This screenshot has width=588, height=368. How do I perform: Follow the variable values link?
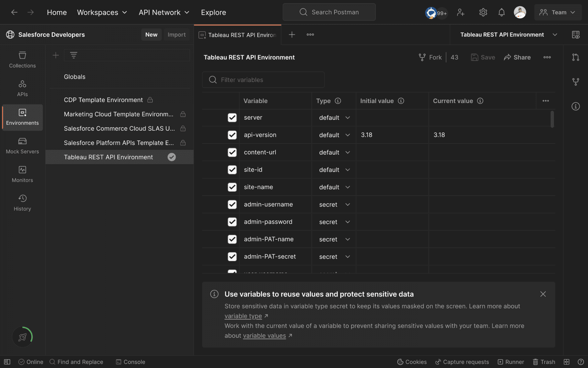pyautogui.click(x=264, y=336)
